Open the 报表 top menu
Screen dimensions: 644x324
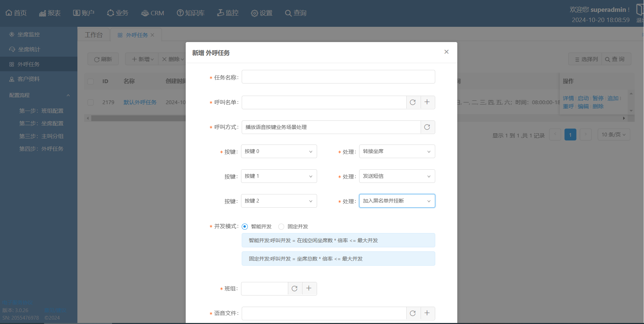point(50,13)
